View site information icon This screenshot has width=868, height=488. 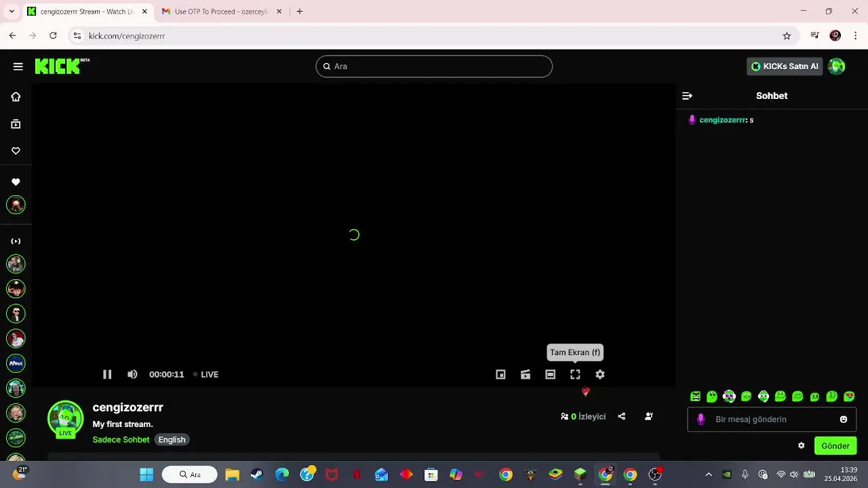tap(77, 36)
